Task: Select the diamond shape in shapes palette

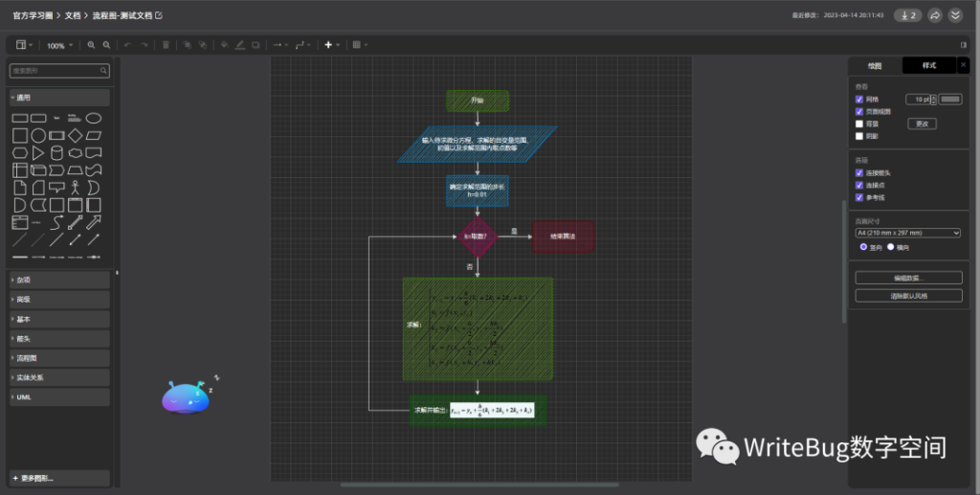Action: click(x=76, y=135)
